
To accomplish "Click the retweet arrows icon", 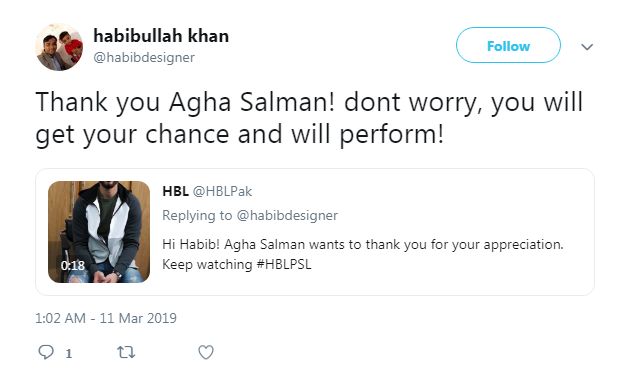I will coord(126,352).
